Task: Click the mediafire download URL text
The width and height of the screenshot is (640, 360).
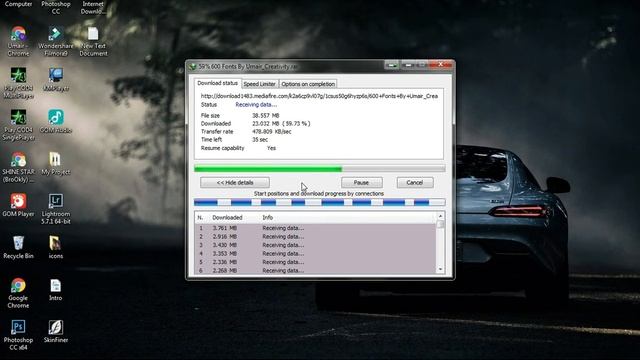Action: tap(319, 96)
